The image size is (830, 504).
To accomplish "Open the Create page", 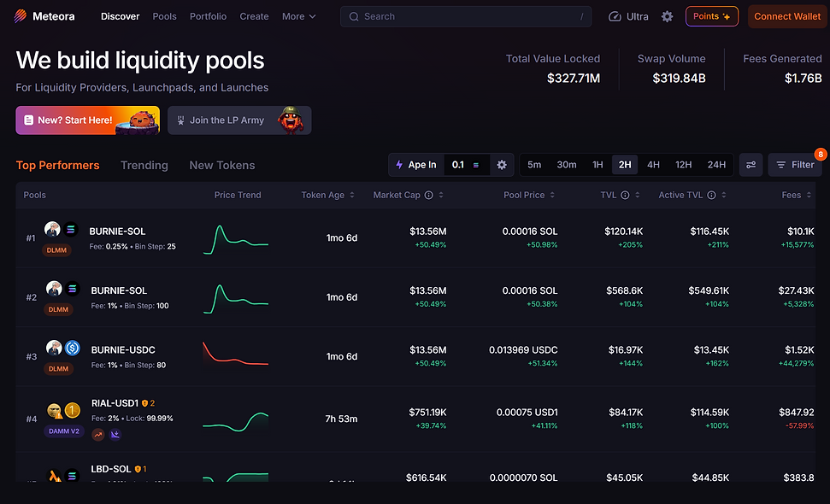I will pos(254,16).
